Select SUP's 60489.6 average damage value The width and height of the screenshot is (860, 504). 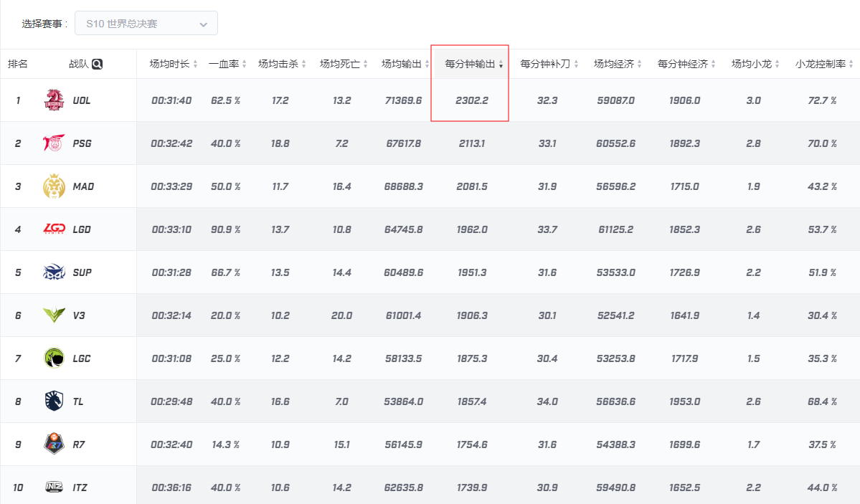click(403, 272)
